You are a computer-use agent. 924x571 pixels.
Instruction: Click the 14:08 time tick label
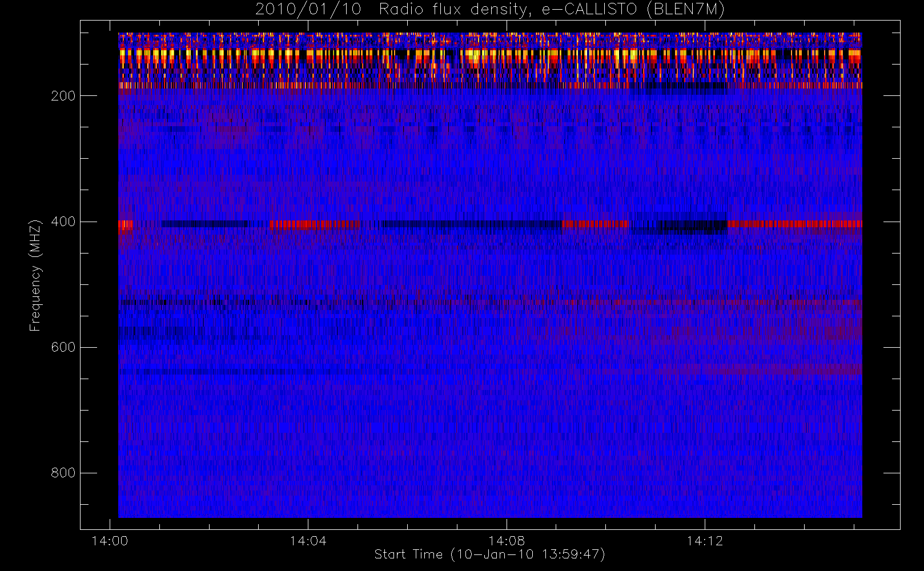507,541
